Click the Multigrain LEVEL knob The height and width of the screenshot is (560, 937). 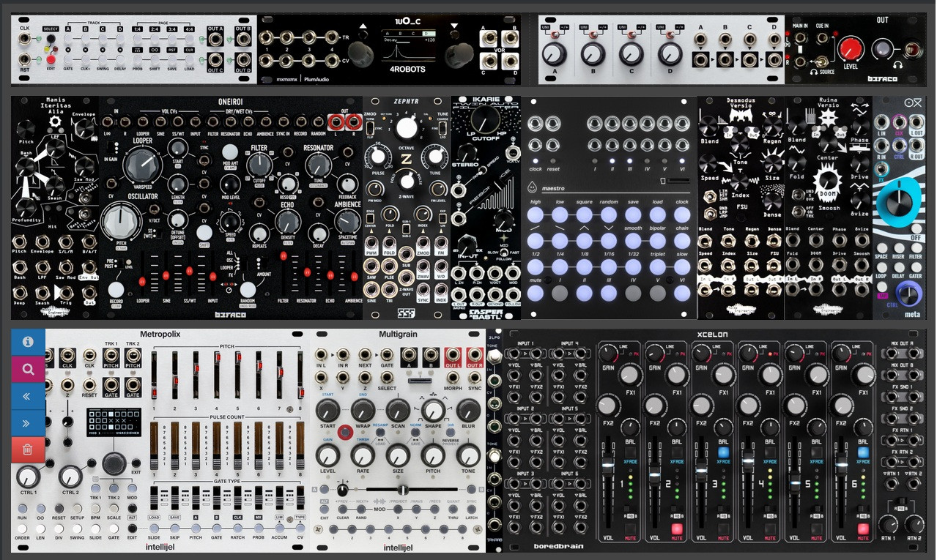pos(327,455)
